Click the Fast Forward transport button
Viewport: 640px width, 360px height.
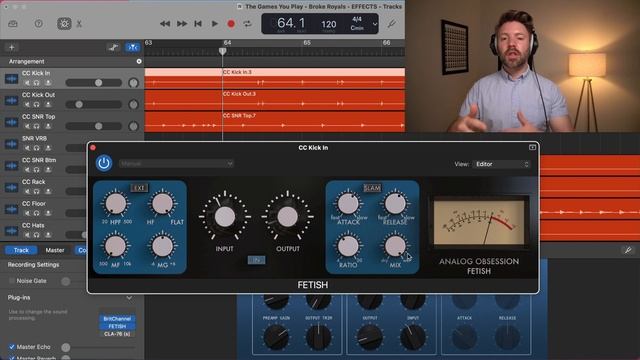coord(182,24)
